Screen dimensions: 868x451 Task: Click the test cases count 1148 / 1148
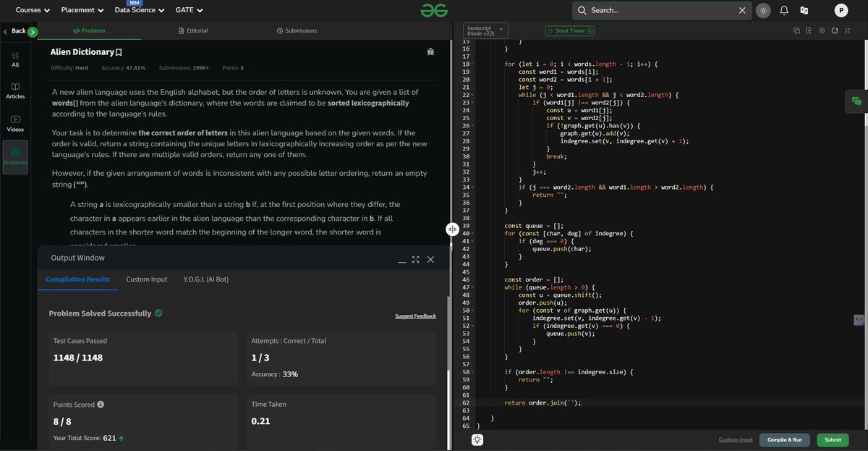pyautogui.click(x=78, y=358)
